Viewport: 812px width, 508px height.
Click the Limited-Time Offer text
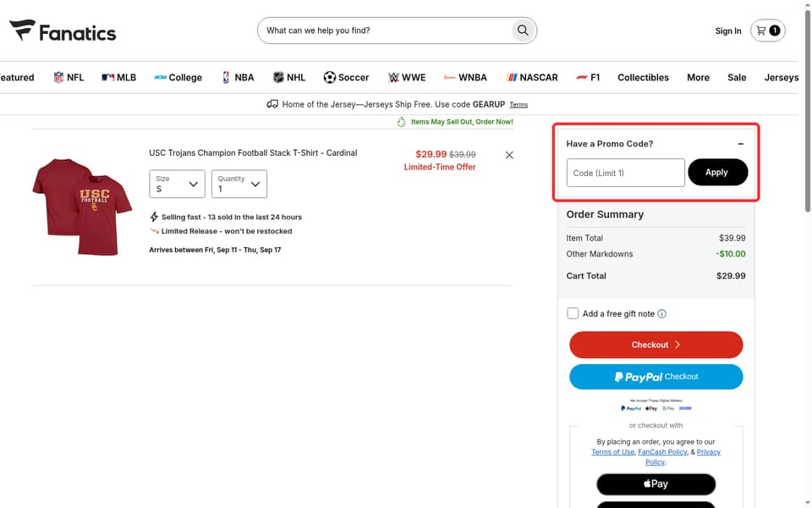click(x=440, y=167)
